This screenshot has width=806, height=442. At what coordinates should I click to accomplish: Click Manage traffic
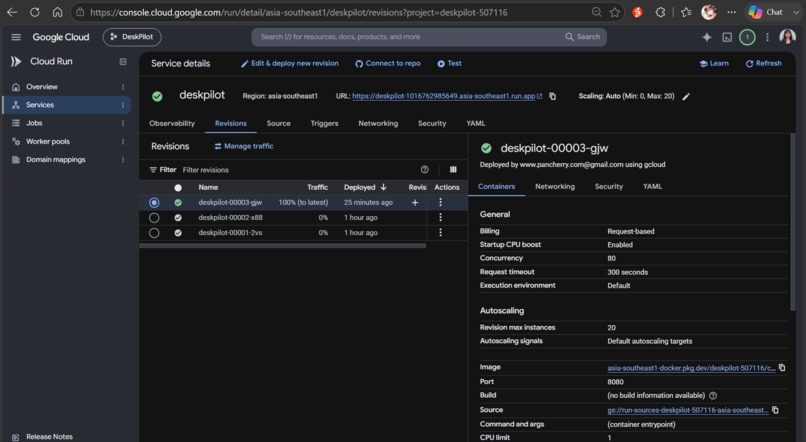[x=244, y=146]
